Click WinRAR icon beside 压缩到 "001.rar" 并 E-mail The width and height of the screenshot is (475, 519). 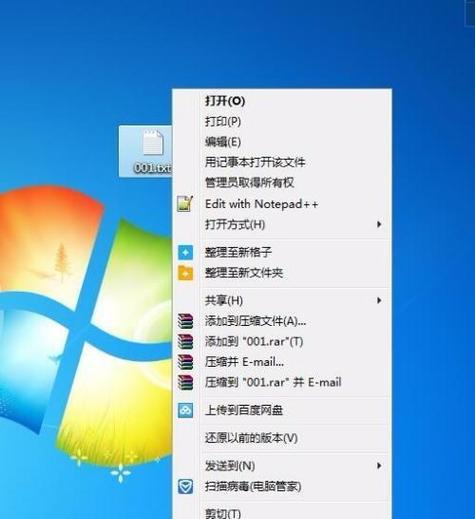pos(185,382)
